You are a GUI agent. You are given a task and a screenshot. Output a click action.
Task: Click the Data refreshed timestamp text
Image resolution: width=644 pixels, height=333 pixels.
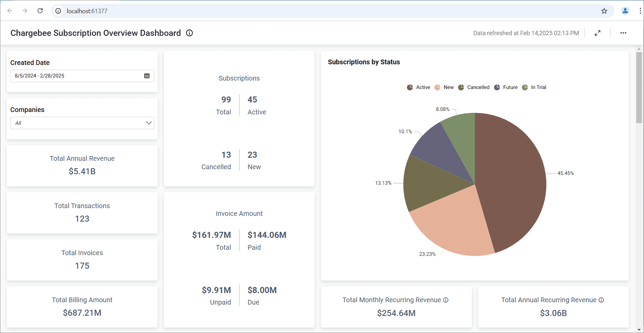click(x=526, y=33)
